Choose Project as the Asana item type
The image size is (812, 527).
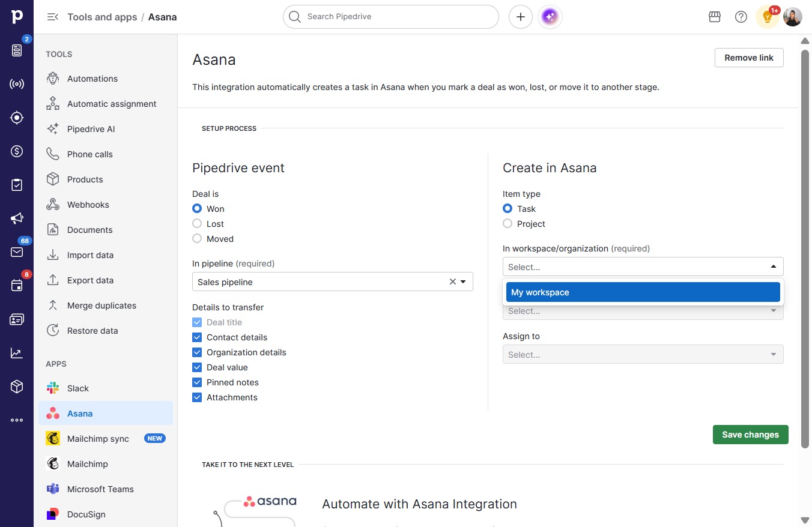(x=507, y=224)
